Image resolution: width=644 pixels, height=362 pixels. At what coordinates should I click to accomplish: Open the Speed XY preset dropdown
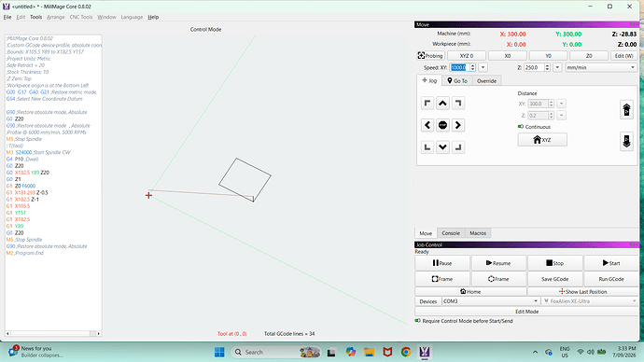coord(483,67)
